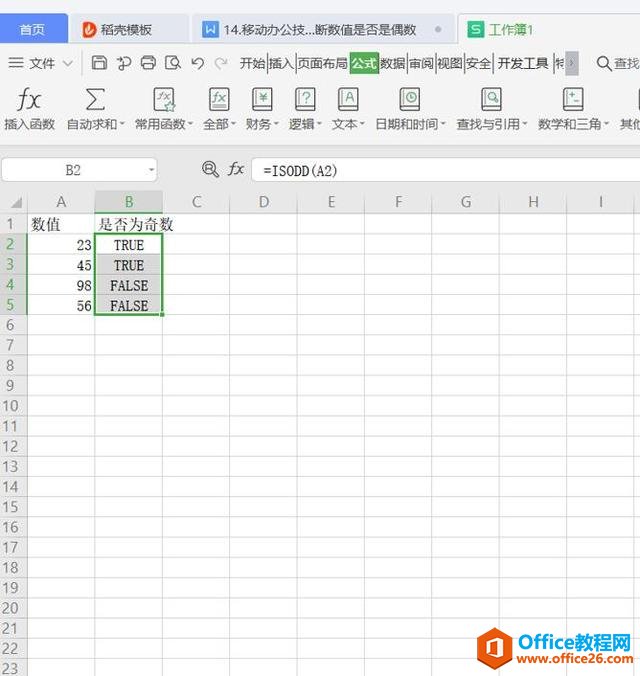Switch to the 工作簿1 tab
The height and width of the screenshot is (676, 640).
click(548, 29)
